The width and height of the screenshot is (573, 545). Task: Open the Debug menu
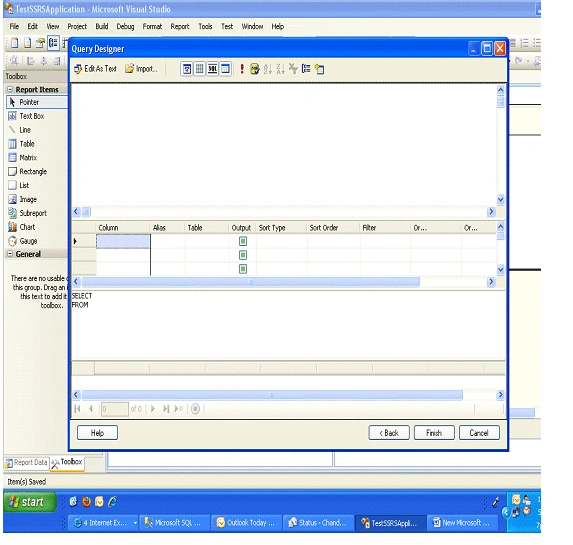pyautogui.click(x=125, y=27)
